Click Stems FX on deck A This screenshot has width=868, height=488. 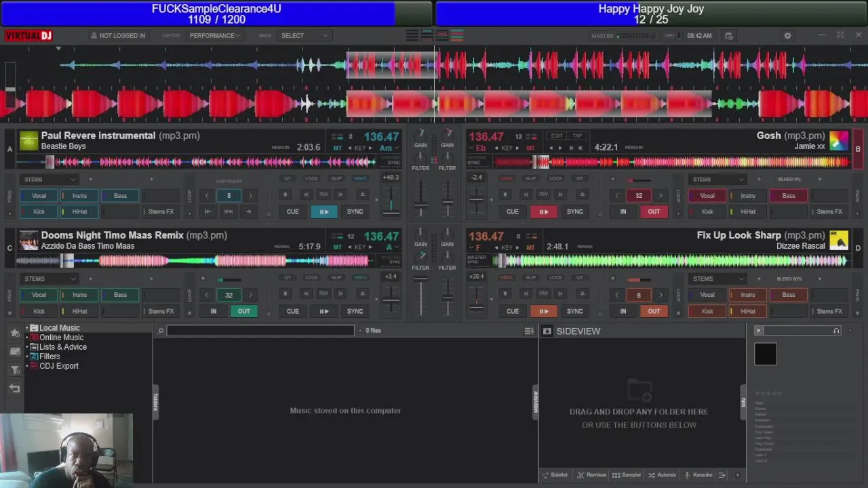[x=161, y=211]
